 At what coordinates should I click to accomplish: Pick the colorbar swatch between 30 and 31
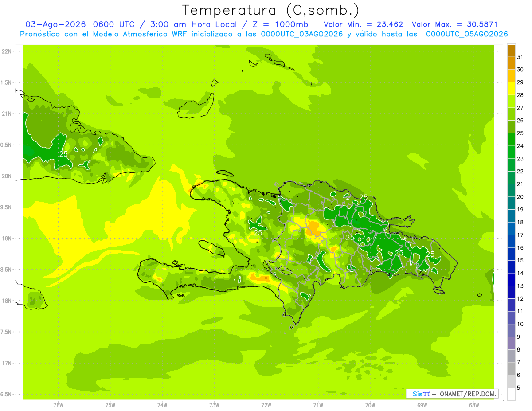pos(511,63)
